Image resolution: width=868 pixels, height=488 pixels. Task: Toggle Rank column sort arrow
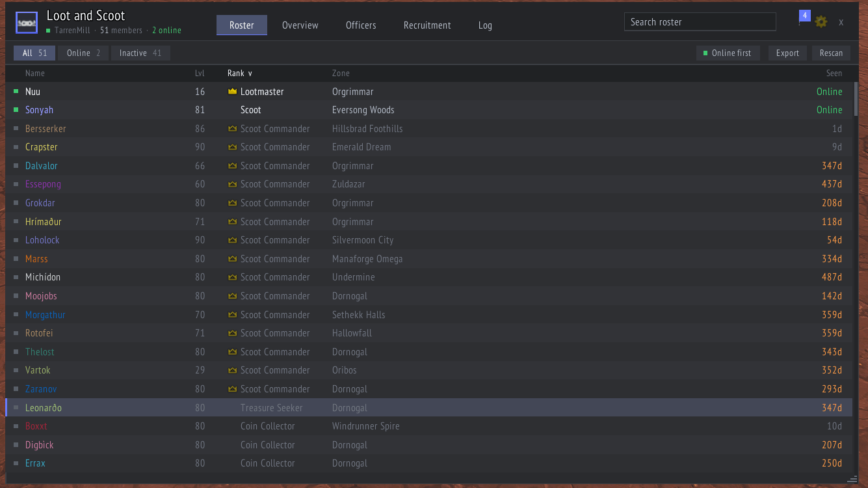click(250, 74)
